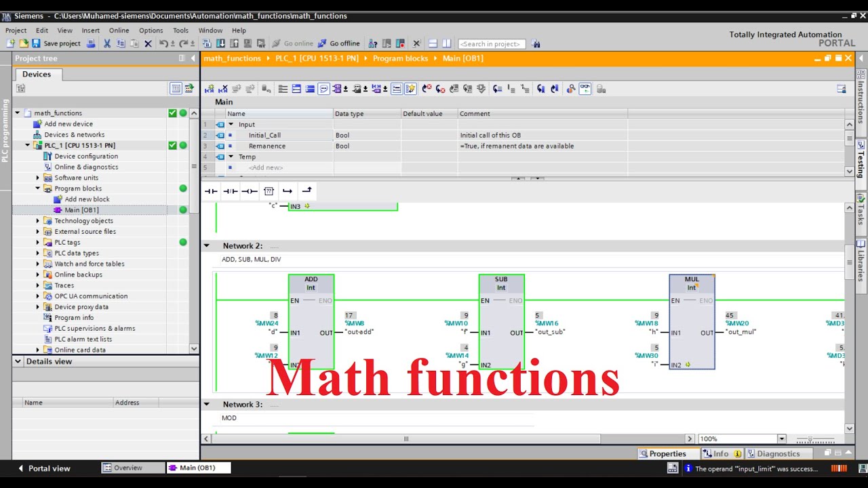Screen dimensions: 868x488
Task: Click the Undo arrow icon
Action: click(x=163, y=43)
